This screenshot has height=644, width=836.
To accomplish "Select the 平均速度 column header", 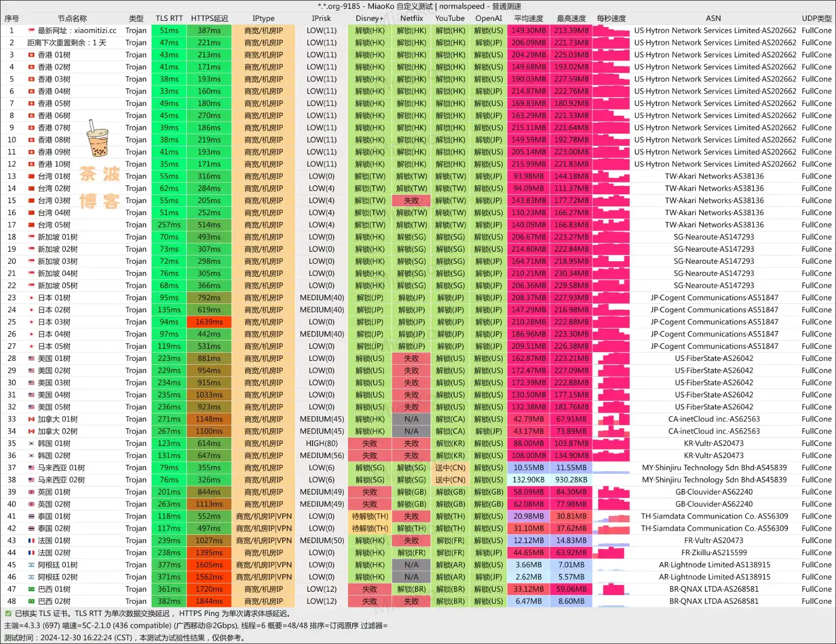I will pyautogui.click(x=528, y=18).
